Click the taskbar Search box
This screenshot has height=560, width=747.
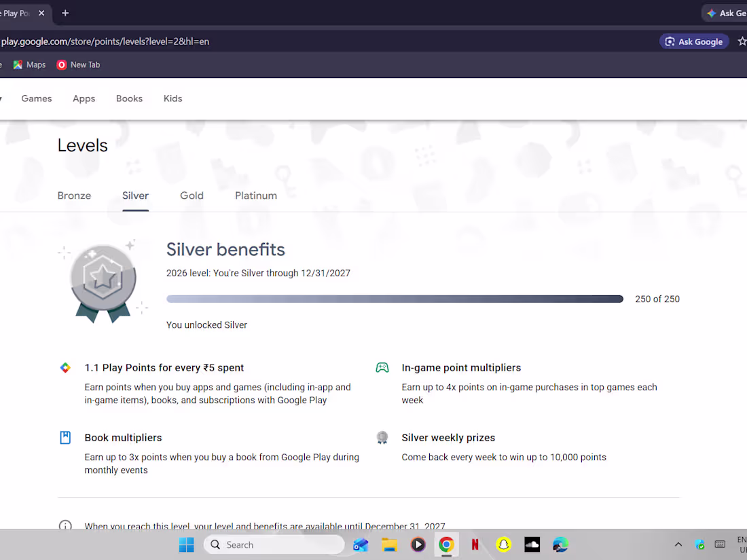(x=274, y=545)
